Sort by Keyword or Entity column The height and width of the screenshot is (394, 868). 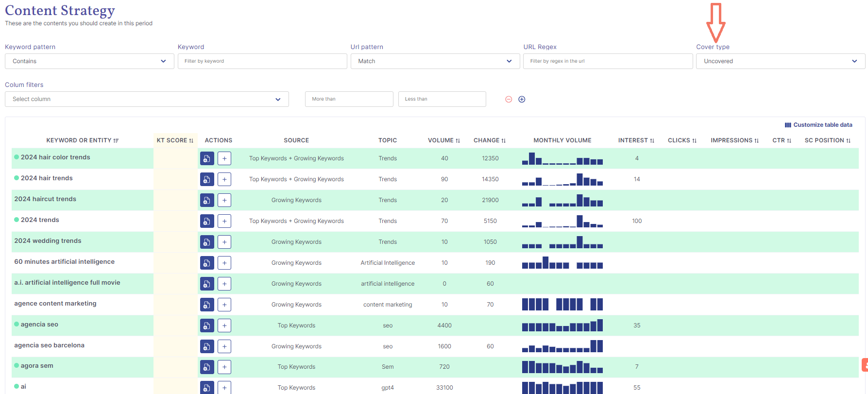point(83,140)
